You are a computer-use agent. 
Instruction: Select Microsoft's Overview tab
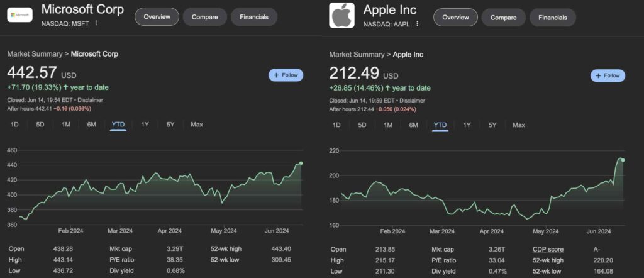[157, 18]
